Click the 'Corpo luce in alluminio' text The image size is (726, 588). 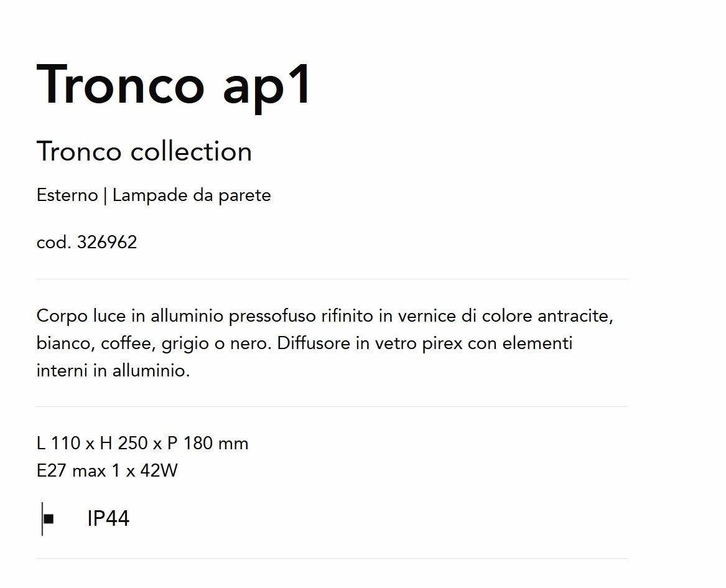pyautogui.click(x=131, y=315)
